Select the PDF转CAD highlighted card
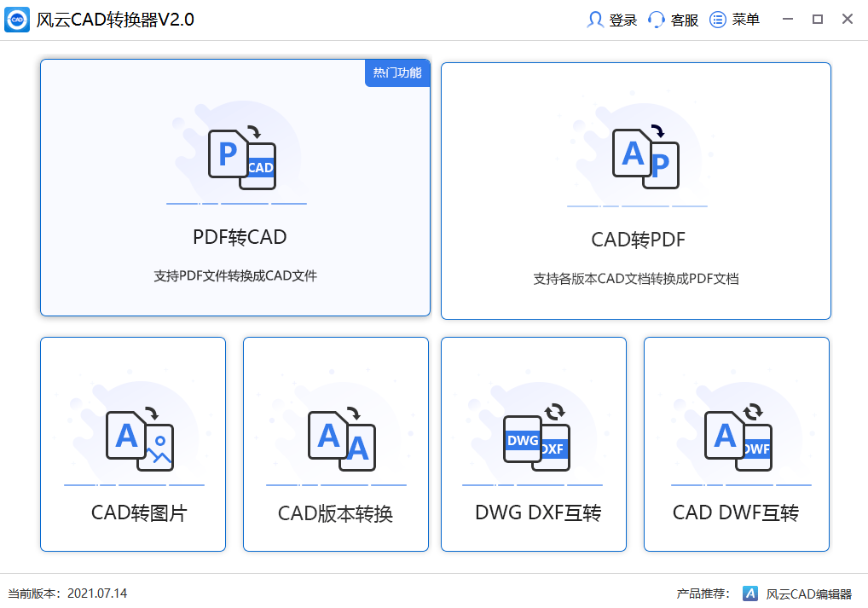Viewport: 868px width, 608px height. (234, 188)
